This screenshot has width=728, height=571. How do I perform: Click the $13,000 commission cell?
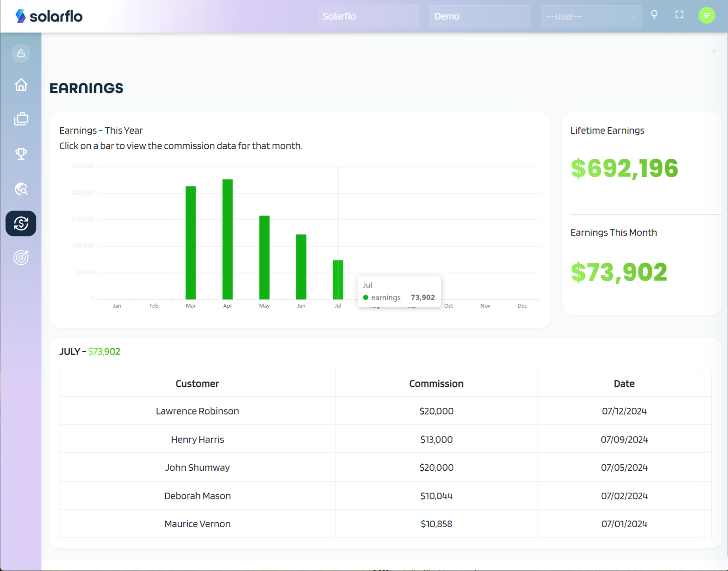pyautogui.click(x=436, y=439)
